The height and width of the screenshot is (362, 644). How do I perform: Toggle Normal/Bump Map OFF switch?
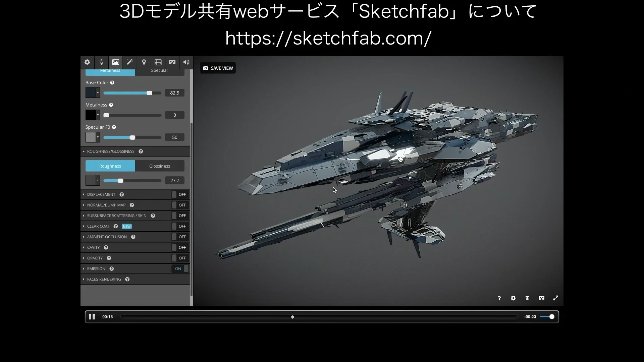180,205
